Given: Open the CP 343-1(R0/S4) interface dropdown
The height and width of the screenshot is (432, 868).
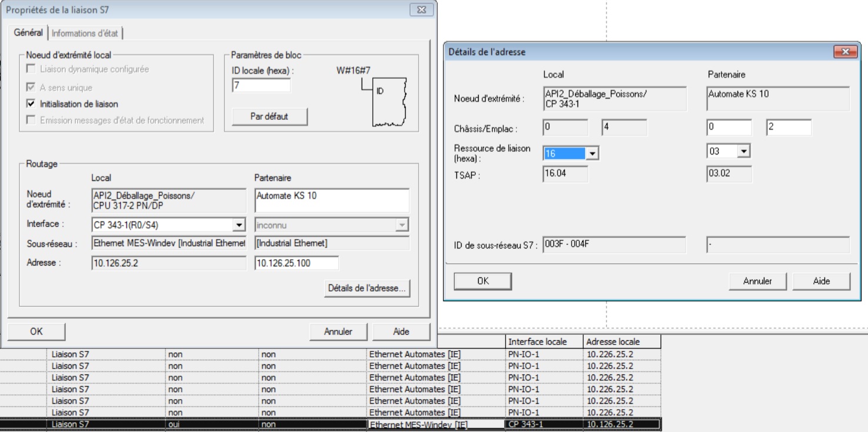Looking at the screenshot, I should click(x=239, y=225).
